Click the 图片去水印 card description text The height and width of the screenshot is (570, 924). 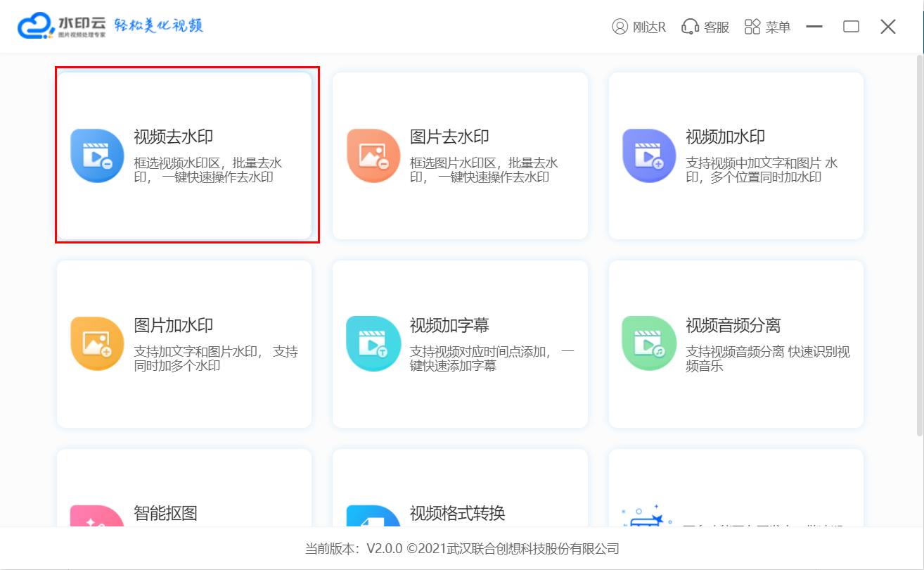click(x=484, y=170)
